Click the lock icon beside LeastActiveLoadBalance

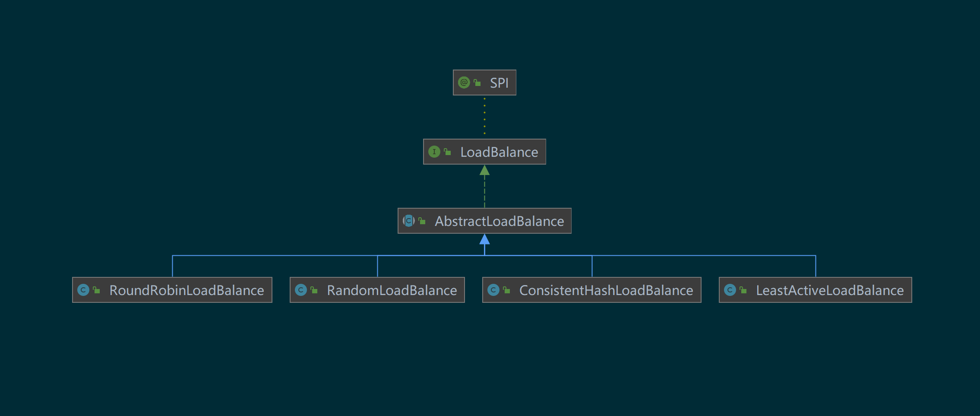click(743, 290)
